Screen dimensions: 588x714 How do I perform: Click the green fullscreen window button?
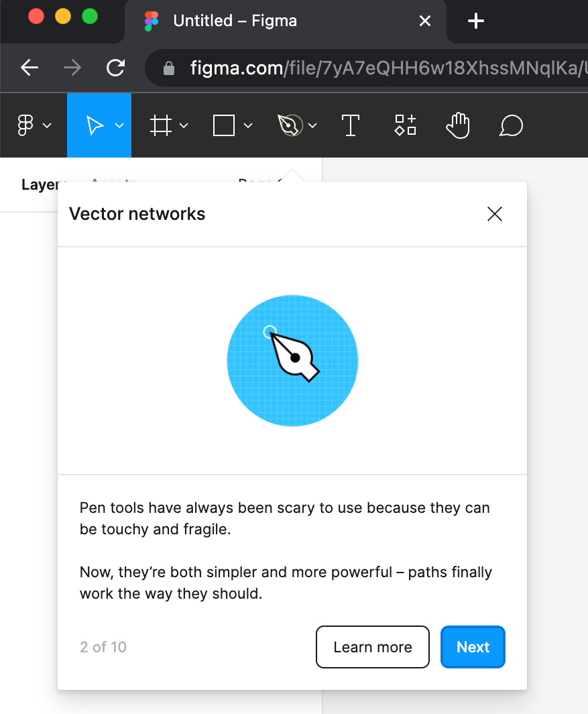click(x=90, y=16)
